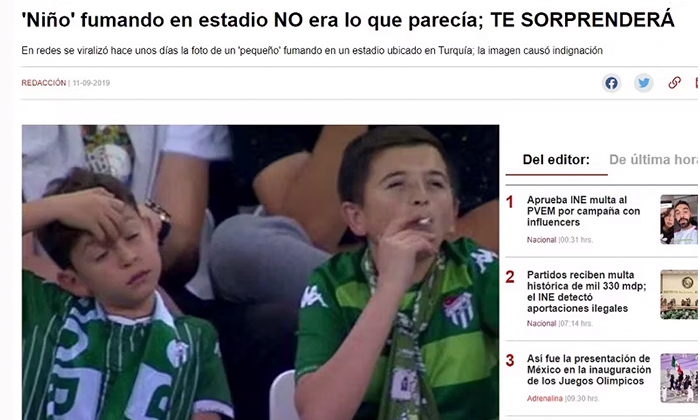Viewport: 700px width, 420px height.
Task: Open Nacional category under second story
Action: coord(541,324)
